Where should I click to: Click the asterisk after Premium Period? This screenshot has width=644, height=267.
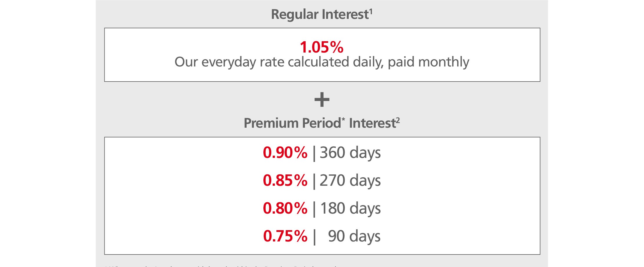pyautogui.click(x=343, y=119)
